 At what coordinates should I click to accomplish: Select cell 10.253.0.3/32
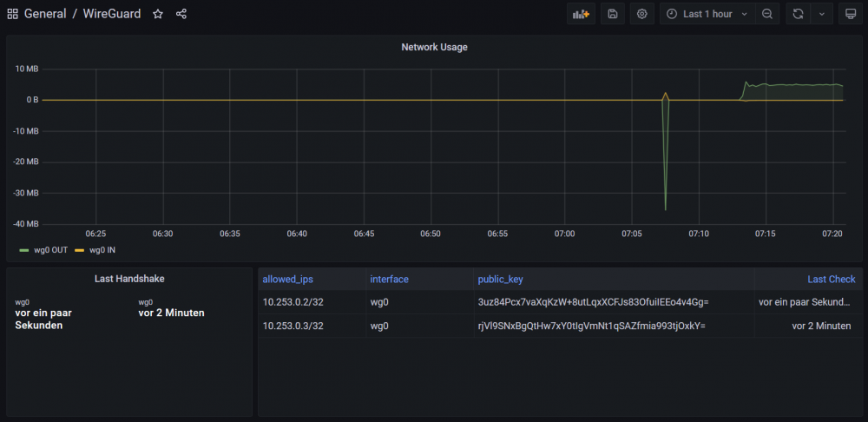coord(312,326)
